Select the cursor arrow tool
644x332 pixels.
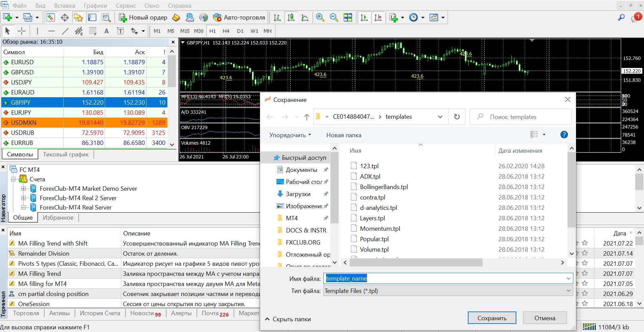click(7, 31)
